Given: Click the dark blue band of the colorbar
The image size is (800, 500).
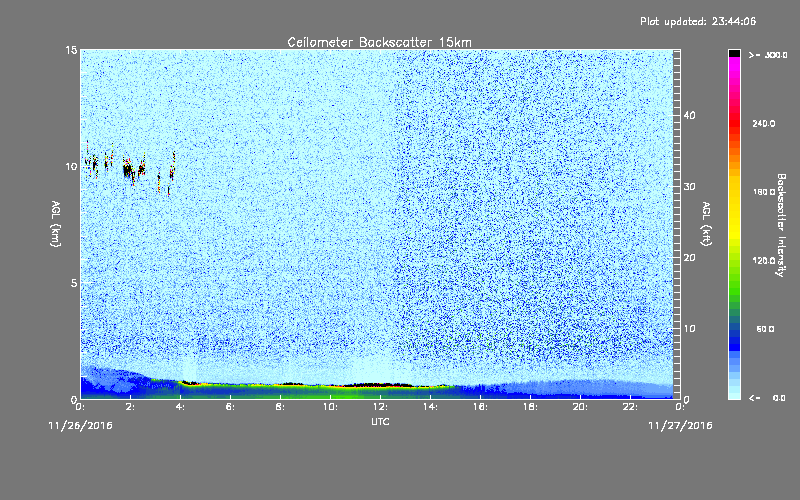Looking at the screenshot, I should [734, 342].
